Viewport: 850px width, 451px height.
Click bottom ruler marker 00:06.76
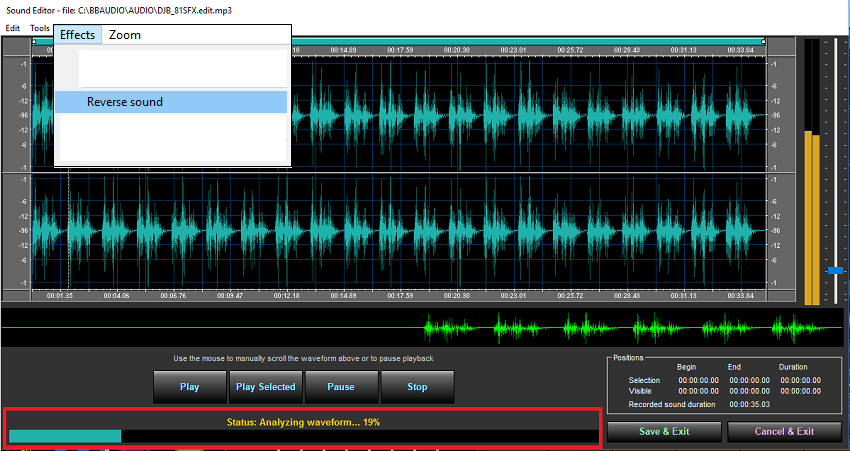[x=173, y=296]
